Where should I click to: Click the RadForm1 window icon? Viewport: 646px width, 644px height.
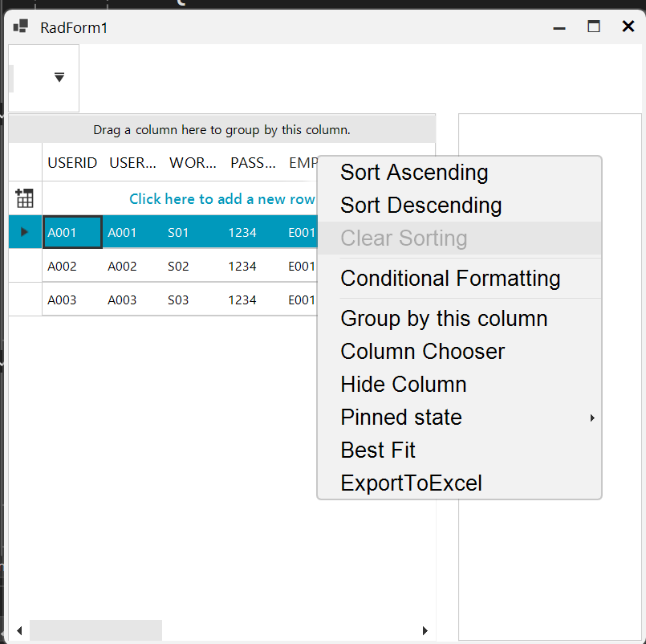21,27
